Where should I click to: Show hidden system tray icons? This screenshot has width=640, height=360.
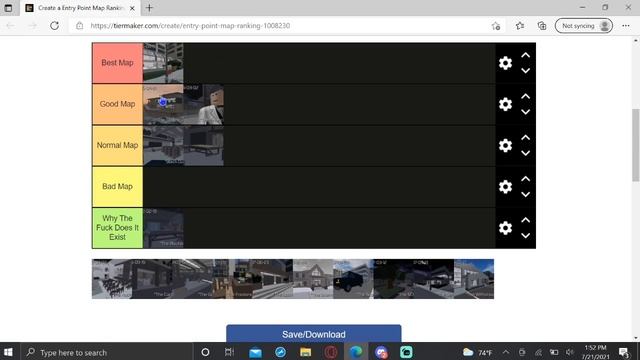coord(506,352)
